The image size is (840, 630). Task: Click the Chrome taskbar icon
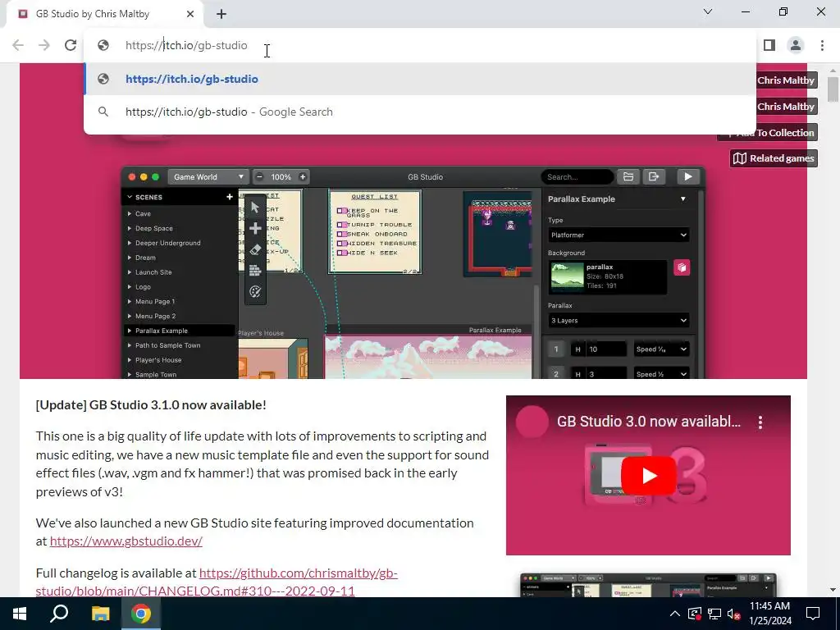click(x=141, y=614)
